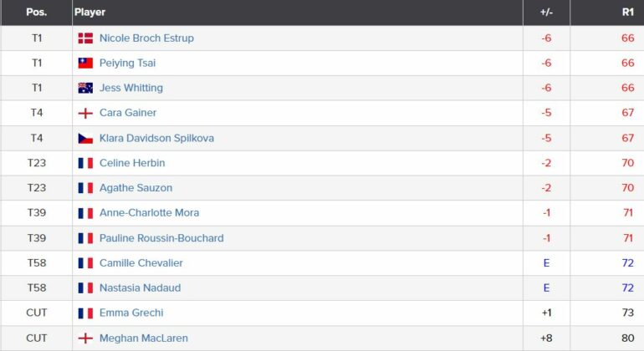This screenshot has width=644, height=351.
Task: Click the England flag next to Cara Gainer
Action: pyautogui.click(x=85, y=113)
